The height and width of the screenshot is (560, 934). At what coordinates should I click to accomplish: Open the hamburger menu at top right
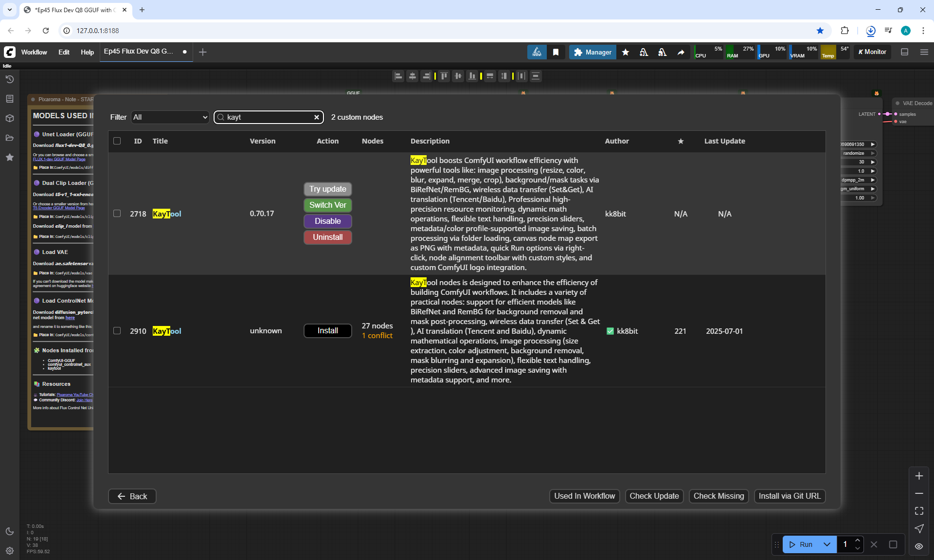click(x=924, y=52)
